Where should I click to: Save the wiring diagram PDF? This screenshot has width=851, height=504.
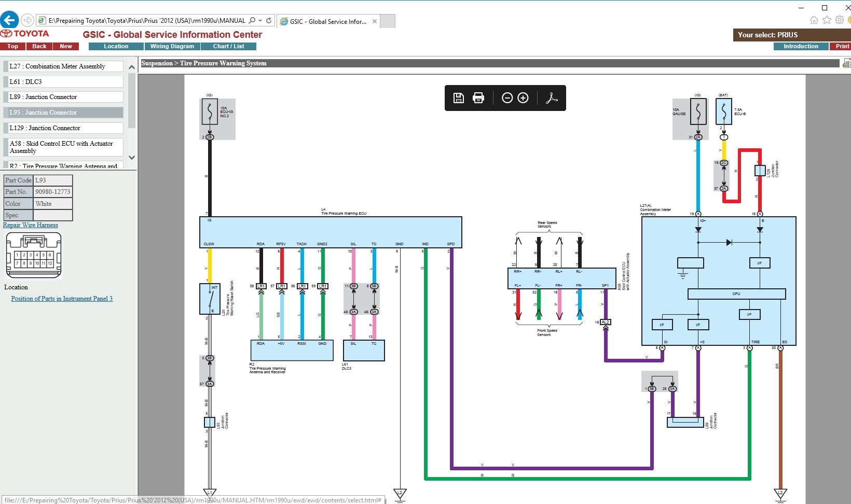(x=458, y=98)
